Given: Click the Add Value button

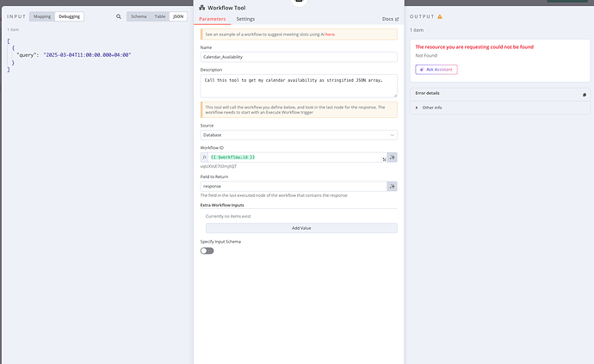Looking at the screenshot, I should click(301, 228).
